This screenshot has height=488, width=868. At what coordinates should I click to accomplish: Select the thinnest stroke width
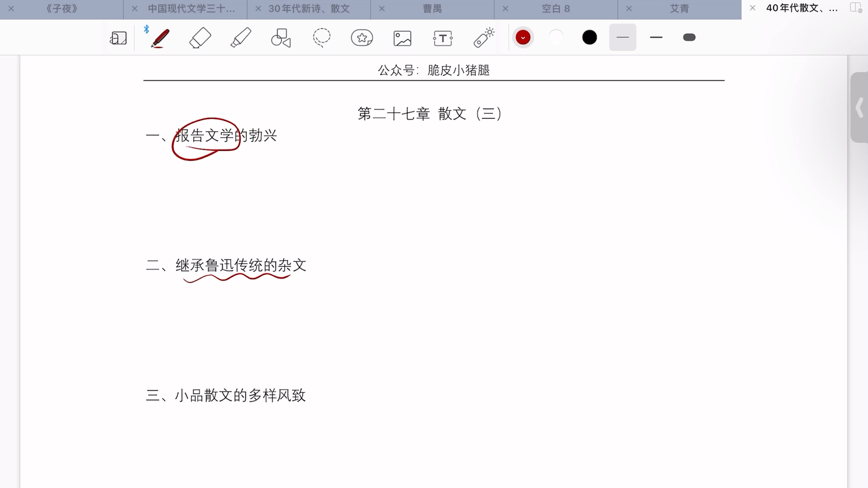point(623,37)
